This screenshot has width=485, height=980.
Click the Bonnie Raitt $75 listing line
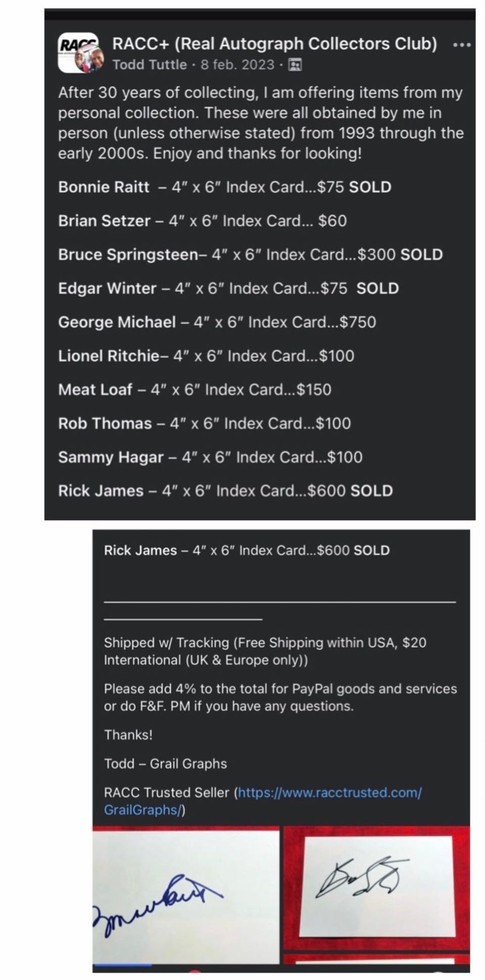pyautogui.click(x=224, y=187)
